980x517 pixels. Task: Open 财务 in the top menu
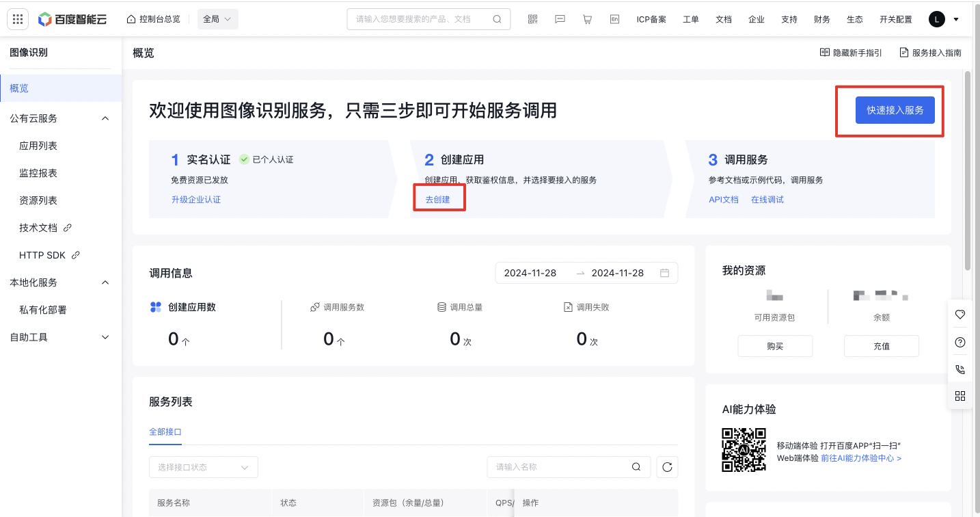(x=822, y=19)
